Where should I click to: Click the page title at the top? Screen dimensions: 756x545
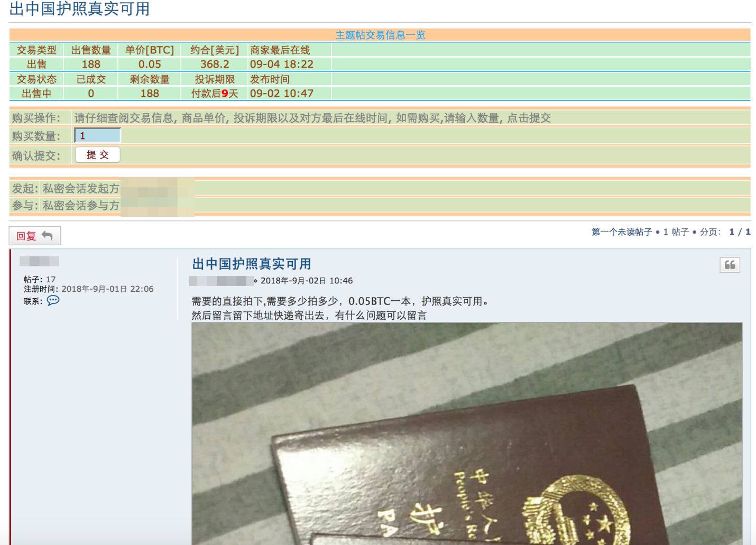pyautogui.click(x=79, y=9)
